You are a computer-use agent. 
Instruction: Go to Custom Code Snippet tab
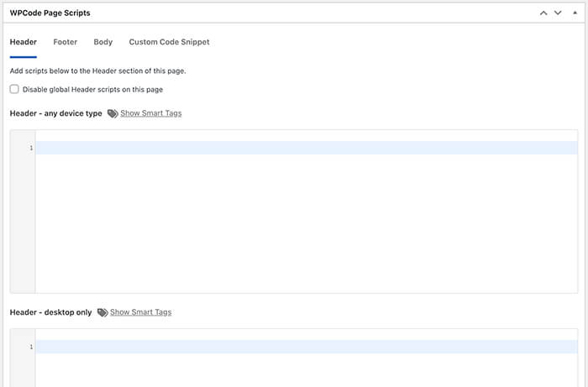[169, 42]
